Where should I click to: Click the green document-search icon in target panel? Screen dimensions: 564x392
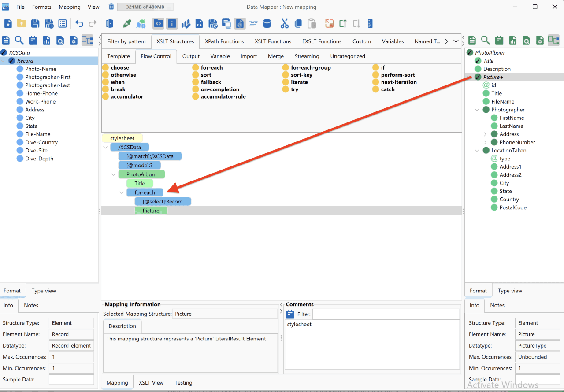tap(526, 41)
